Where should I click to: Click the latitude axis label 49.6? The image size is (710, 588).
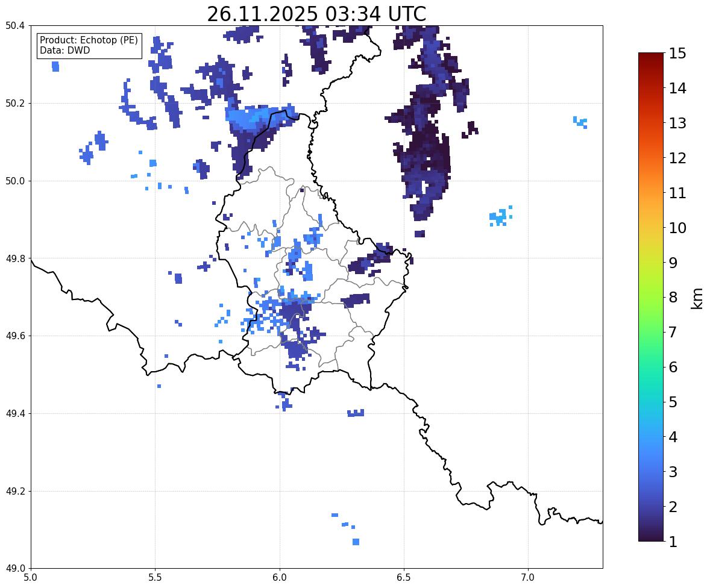point(15,336)
